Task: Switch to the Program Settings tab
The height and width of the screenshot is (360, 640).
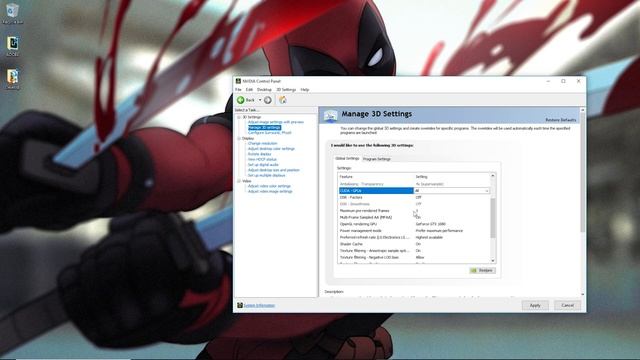Action: coord(377,159)
